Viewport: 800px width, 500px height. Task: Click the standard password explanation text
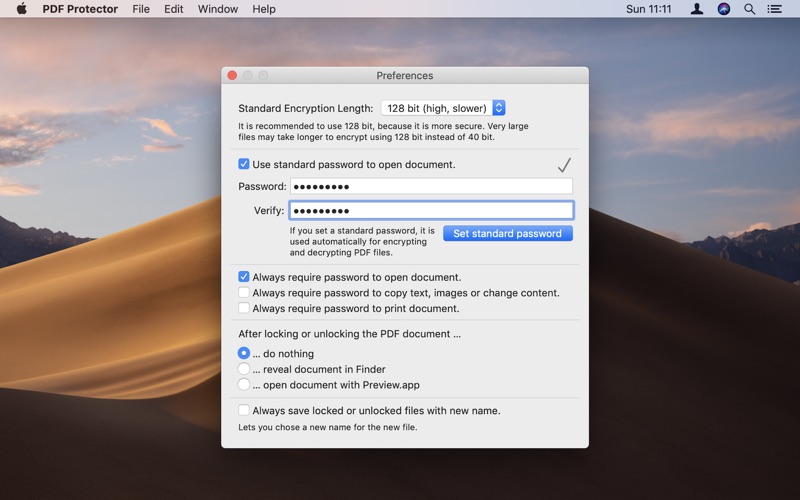362,241
